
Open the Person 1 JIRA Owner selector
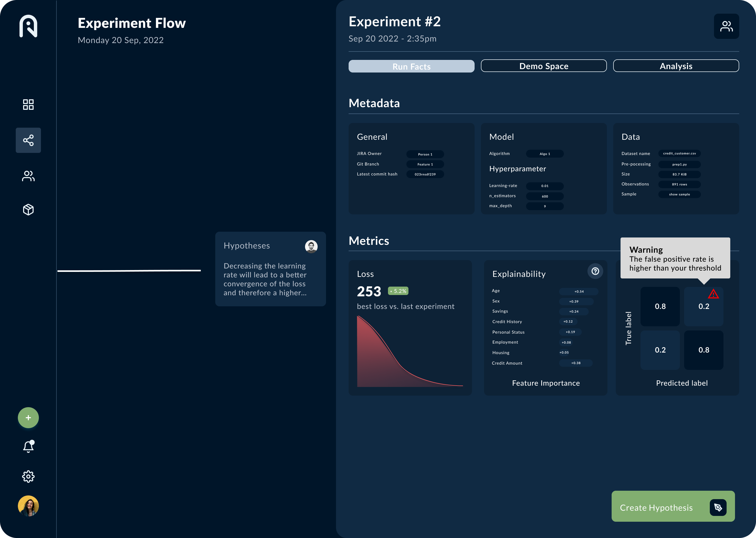tap(425, 154)
